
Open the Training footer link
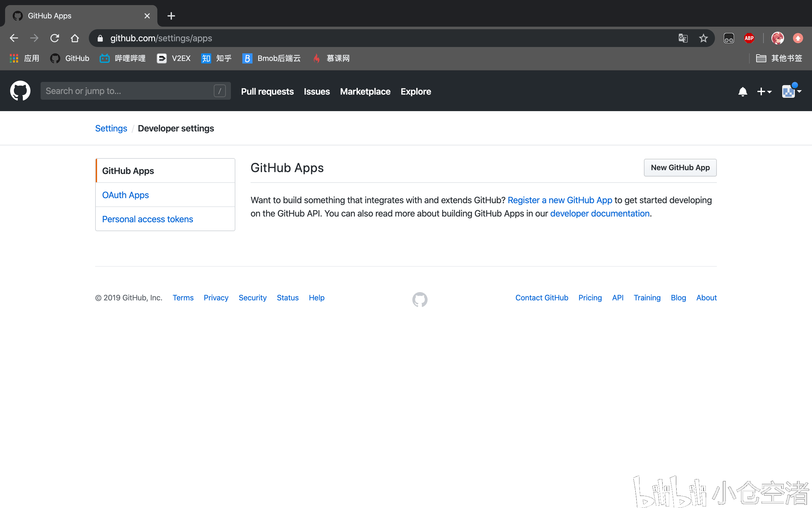click(x=647, y=298)
